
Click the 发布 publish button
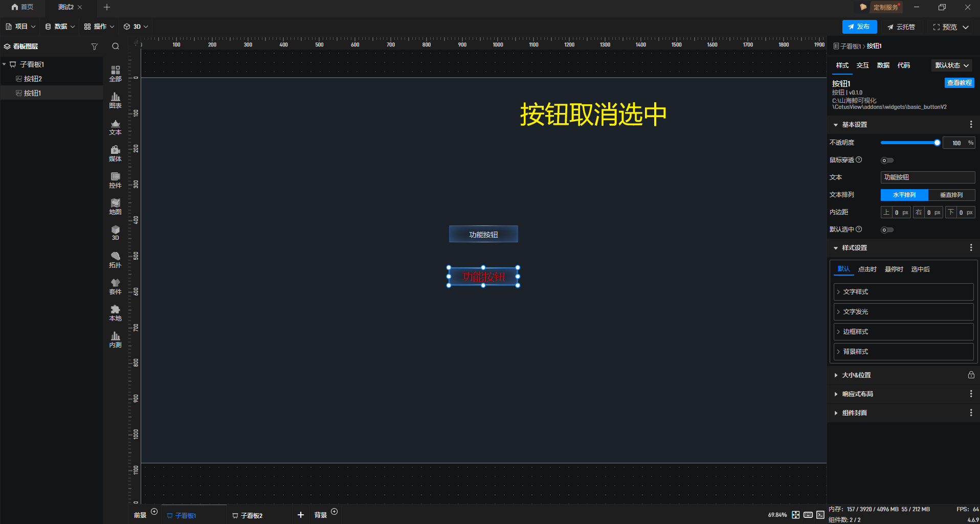[860, 27]
